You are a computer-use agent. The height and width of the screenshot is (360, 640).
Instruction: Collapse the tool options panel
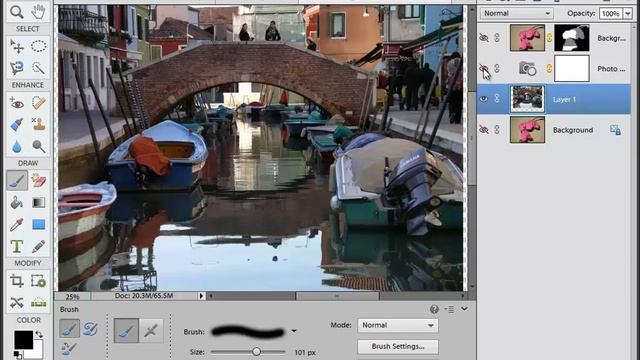[464, 309]
